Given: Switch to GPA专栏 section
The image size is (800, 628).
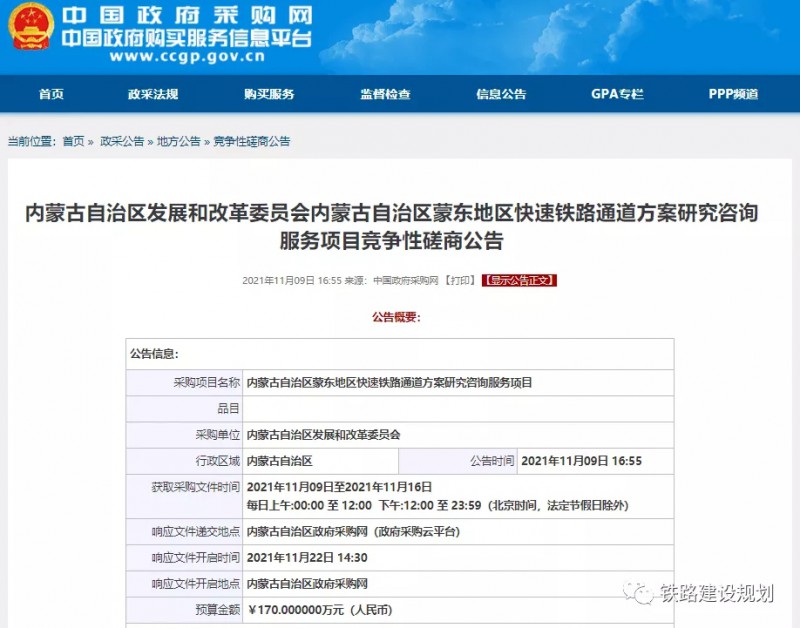Looking at the screenshot, I should click(617, 94).
